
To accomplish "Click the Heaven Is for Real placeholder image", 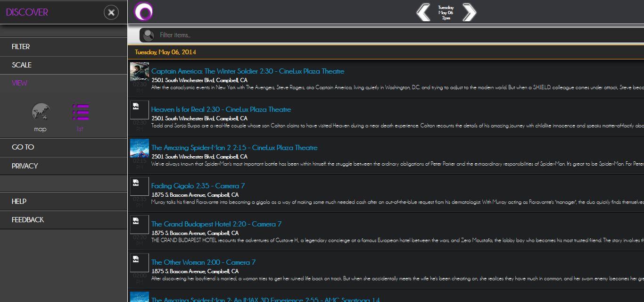I will (x=140, y=109).
